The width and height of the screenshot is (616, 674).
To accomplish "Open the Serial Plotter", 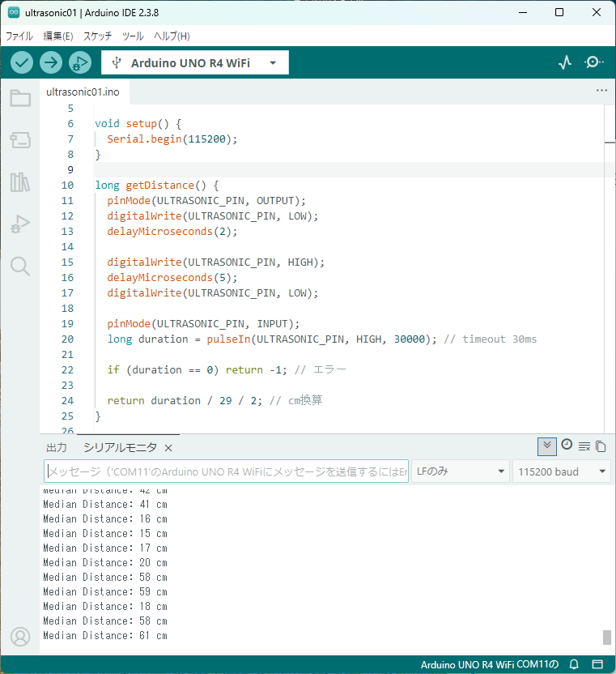I will [x=565, y=62].
